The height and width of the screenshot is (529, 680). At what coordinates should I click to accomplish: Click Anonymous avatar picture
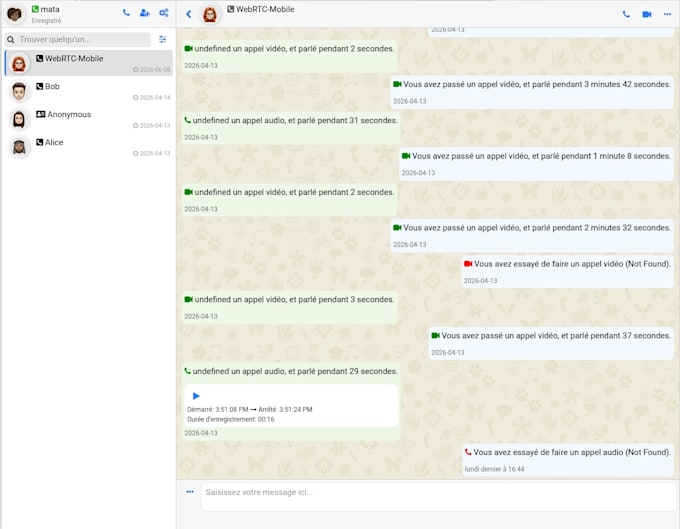[19, 119]
